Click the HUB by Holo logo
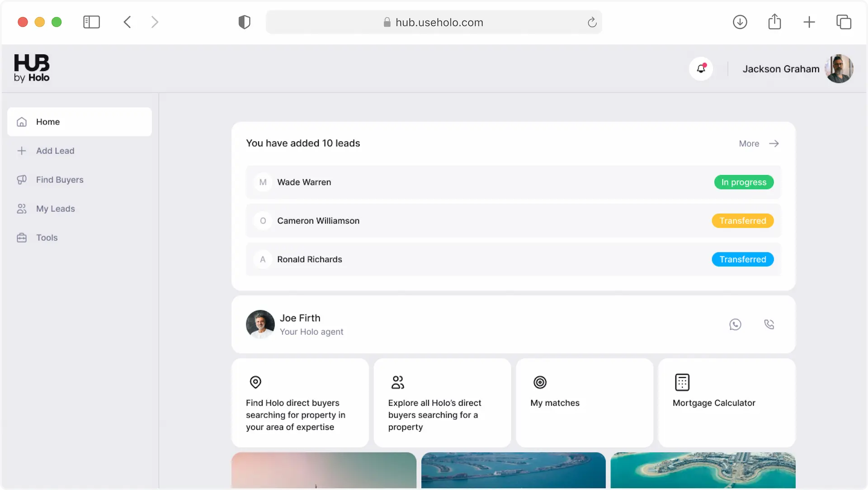 (32, 68)
